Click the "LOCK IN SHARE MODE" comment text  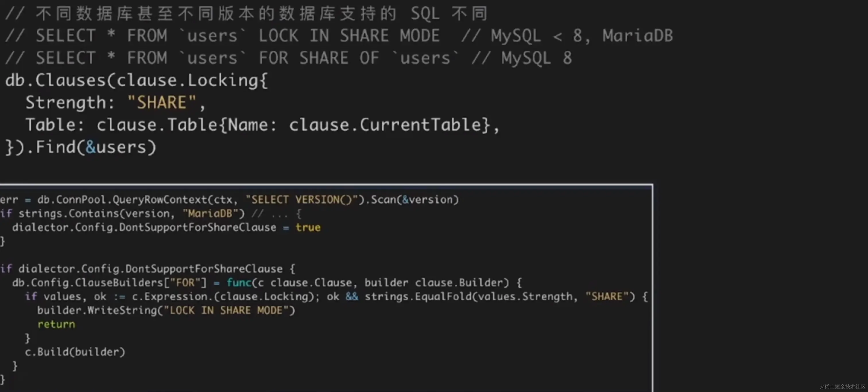pos(349,36)
